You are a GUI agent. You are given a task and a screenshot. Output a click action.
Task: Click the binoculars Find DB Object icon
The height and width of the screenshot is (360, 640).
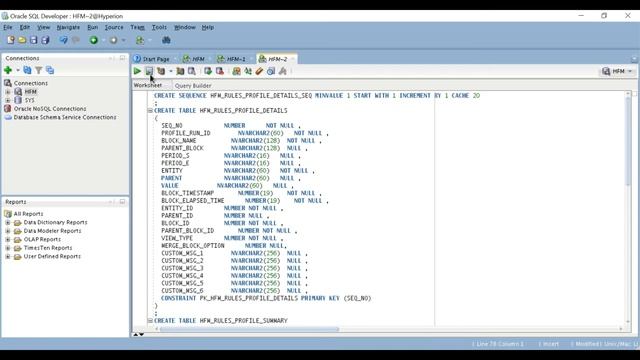coord(166,40)
